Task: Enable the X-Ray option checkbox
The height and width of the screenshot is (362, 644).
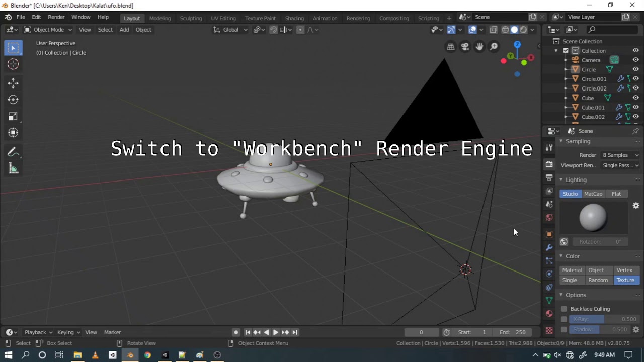Action: pos(564,319)
